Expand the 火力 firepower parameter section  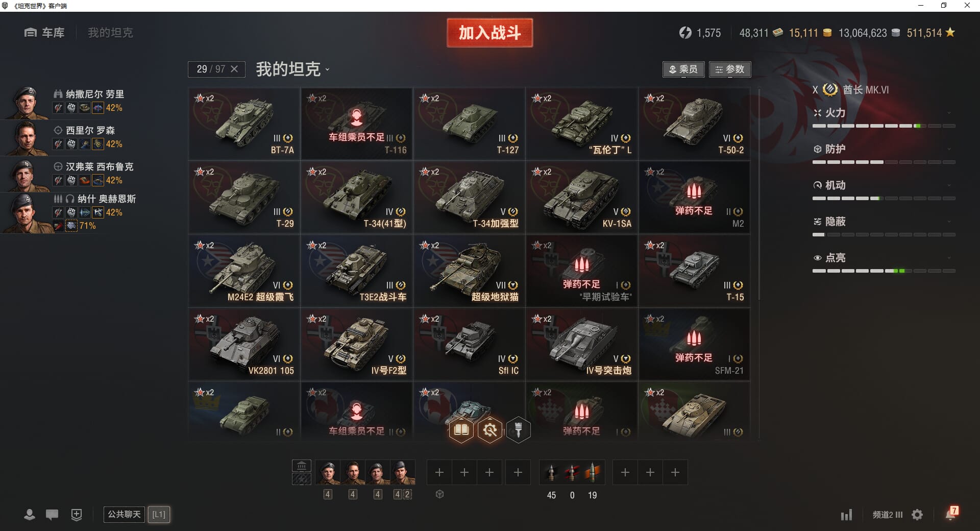884,113
